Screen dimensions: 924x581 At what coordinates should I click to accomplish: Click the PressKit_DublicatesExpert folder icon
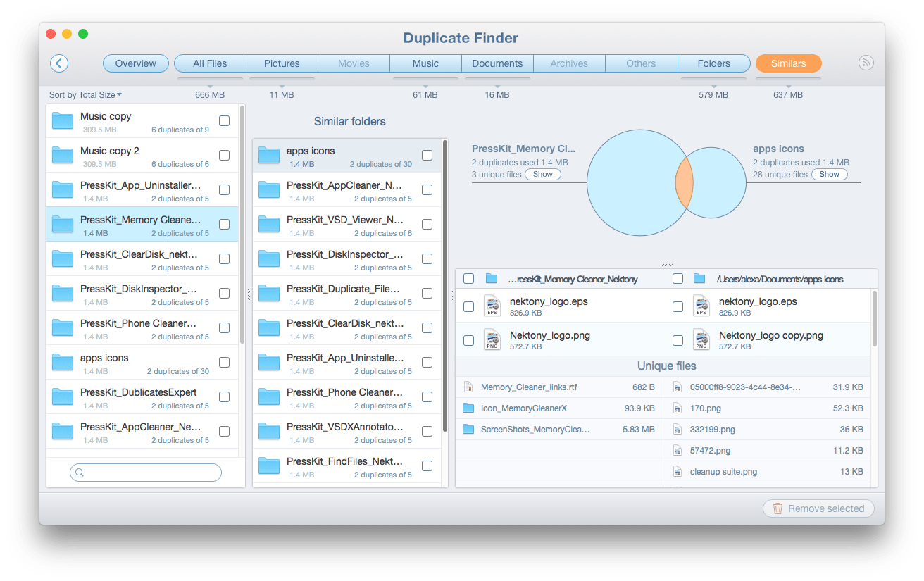tap(63, 398)
